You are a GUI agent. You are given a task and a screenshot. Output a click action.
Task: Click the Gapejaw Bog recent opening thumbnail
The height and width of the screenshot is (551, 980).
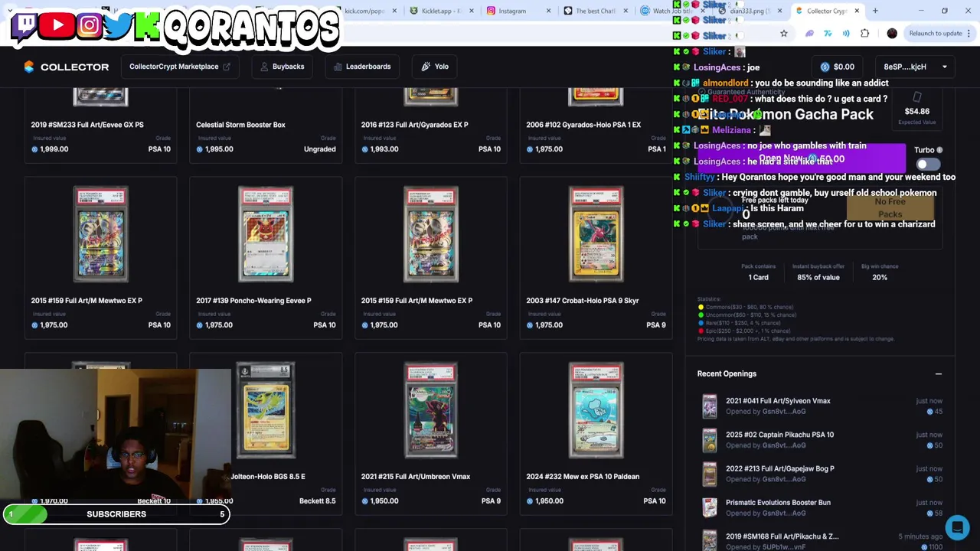click(710, 474)
